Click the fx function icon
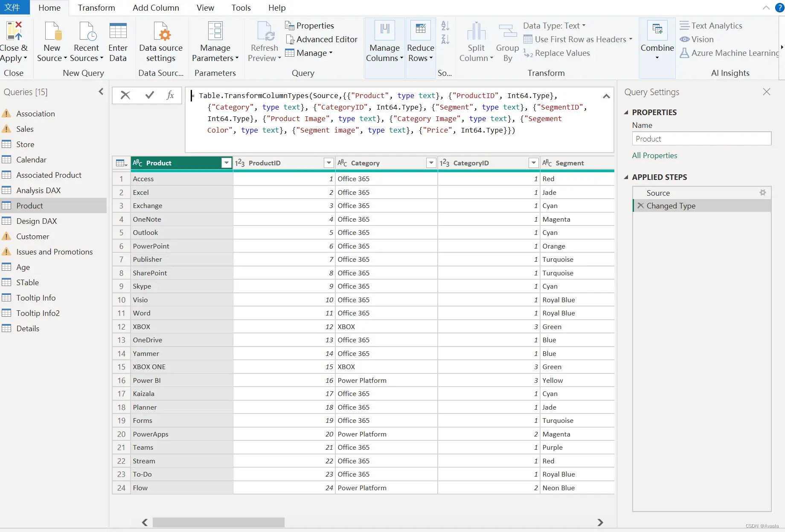This screenshot has height=532, width=785. click(171, 95)
